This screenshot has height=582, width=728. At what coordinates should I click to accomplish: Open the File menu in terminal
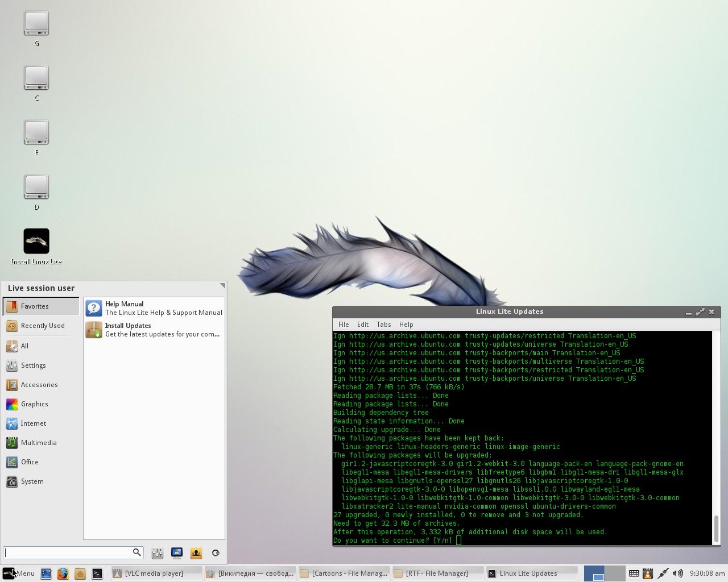(344, 325)
